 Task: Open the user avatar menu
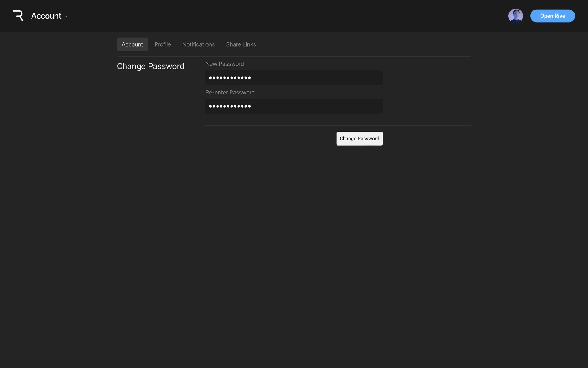(x=515, y=16)
